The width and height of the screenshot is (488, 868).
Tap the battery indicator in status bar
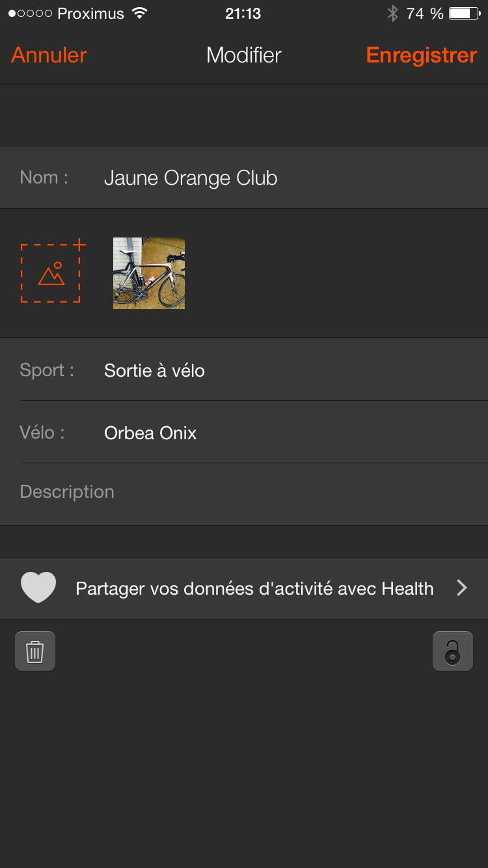(x=464, y=13)
